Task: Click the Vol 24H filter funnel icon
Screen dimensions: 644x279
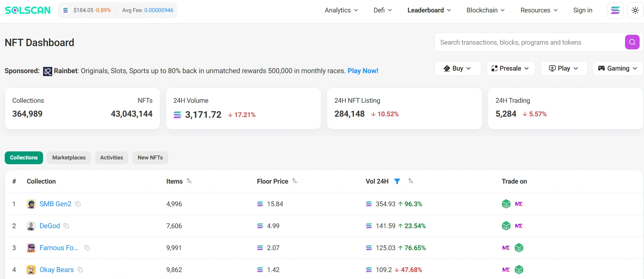Action: point(397,181)
